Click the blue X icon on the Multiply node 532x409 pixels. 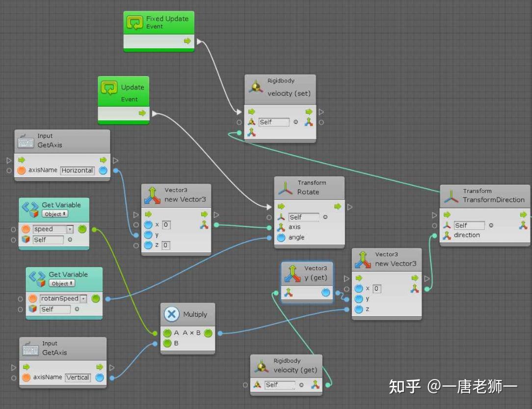[171, 314]
